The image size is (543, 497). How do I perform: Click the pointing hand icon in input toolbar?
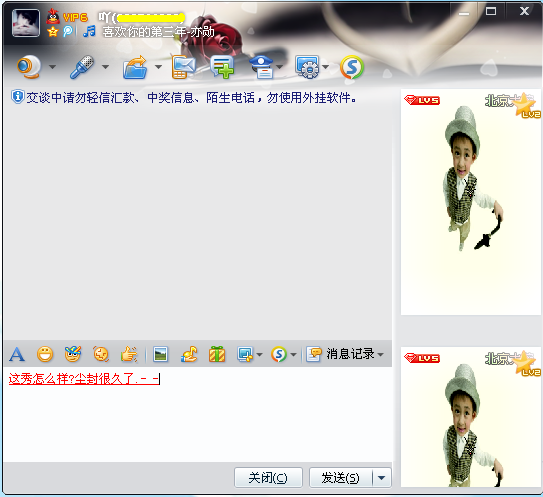point(129,354)
